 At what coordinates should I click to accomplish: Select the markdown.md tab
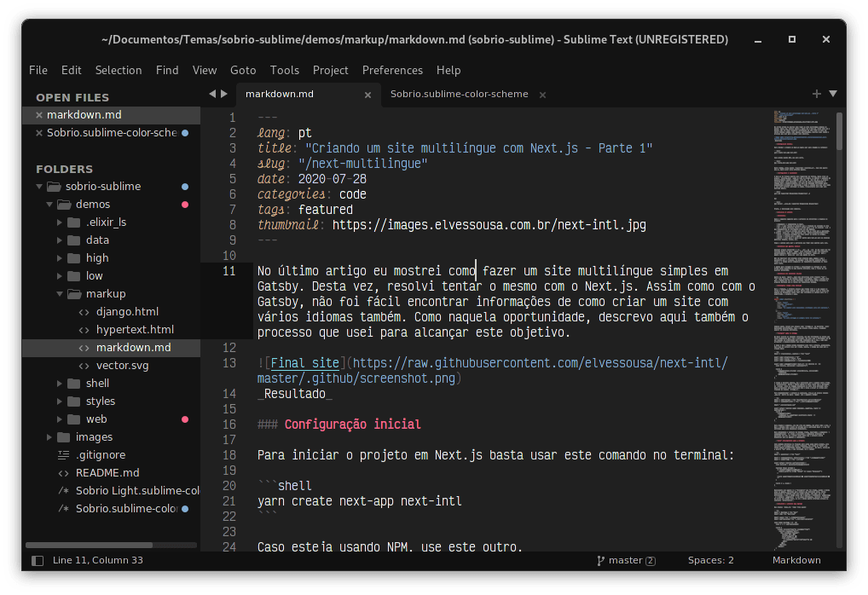[x=309, y=95]
